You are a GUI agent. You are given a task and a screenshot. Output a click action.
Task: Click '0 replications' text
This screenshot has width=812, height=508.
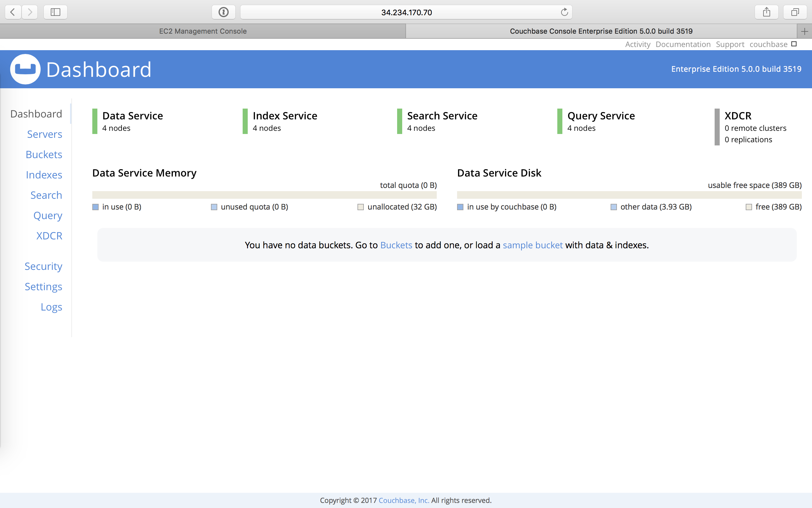point(748,139)
